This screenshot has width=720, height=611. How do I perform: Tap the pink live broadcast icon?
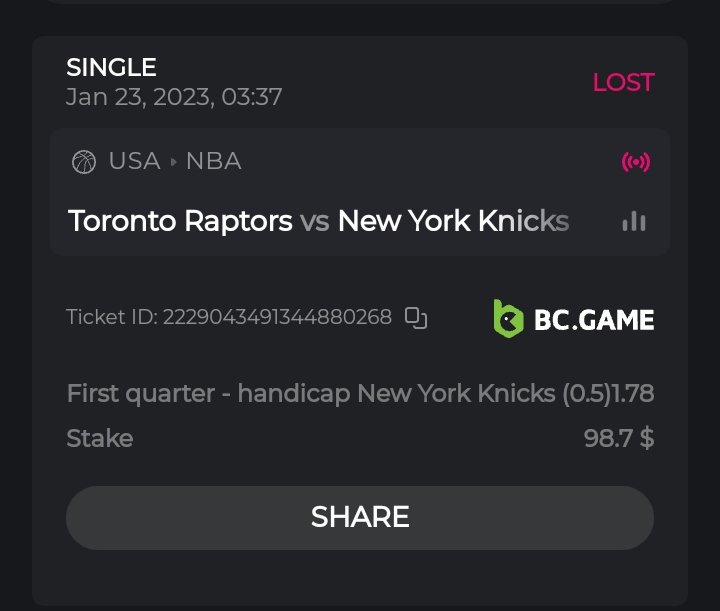tap(635, 162)
